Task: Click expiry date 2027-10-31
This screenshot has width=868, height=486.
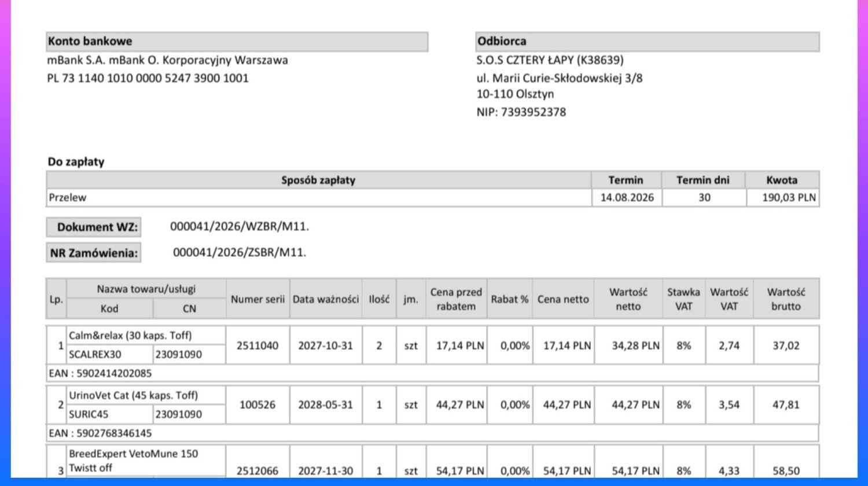Action: 325,345
